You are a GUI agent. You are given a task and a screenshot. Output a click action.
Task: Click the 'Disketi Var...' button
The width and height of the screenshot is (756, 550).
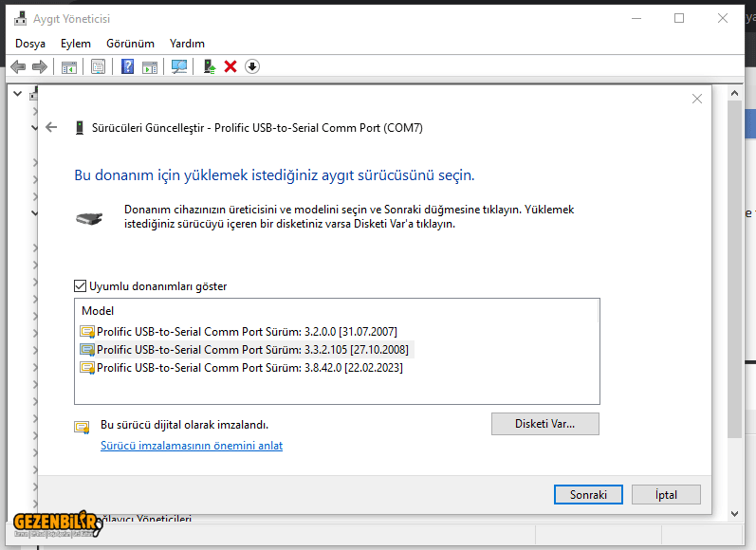[x=544, y=424]
